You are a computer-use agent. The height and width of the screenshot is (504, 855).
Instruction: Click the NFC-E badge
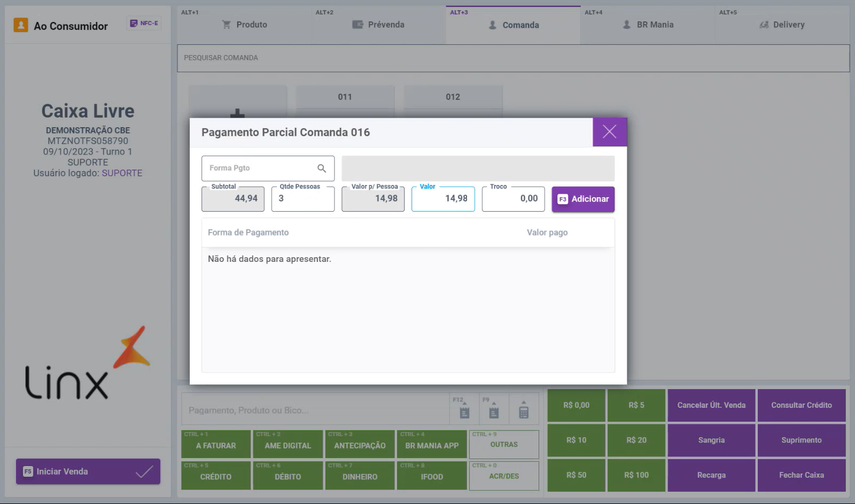click(144, 24)
